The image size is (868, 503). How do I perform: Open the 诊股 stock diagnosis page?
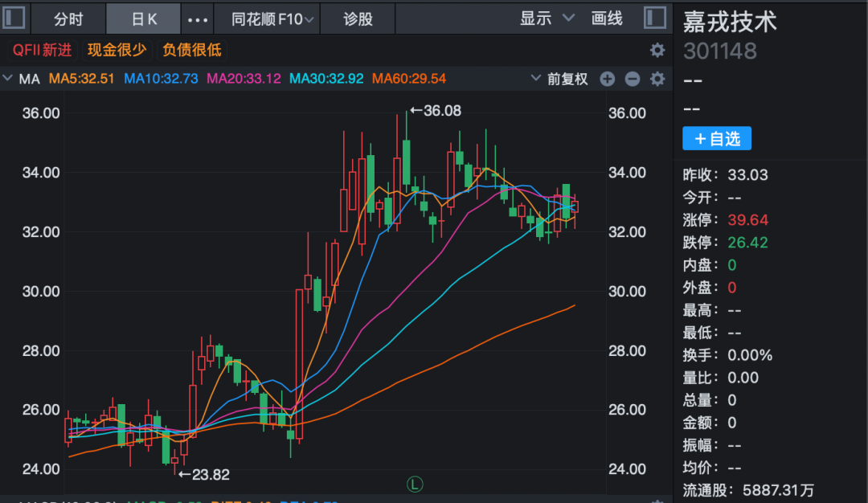pos(358,18)
